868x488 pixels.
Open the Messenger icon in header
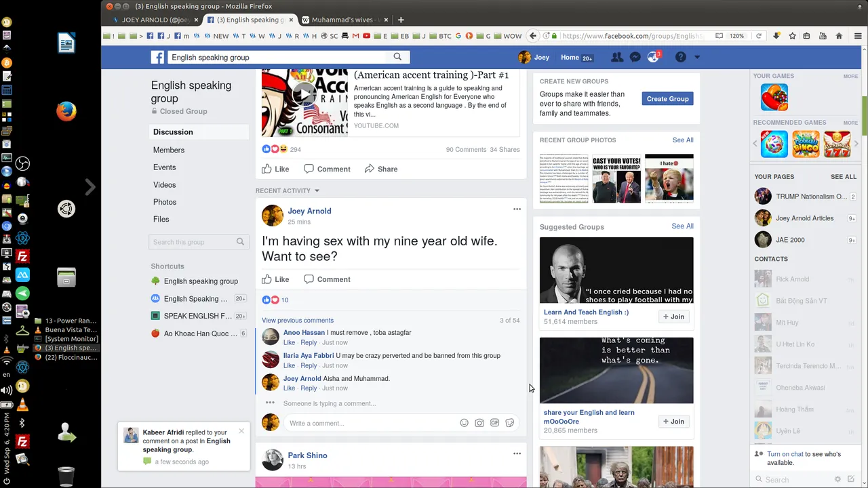635,58
